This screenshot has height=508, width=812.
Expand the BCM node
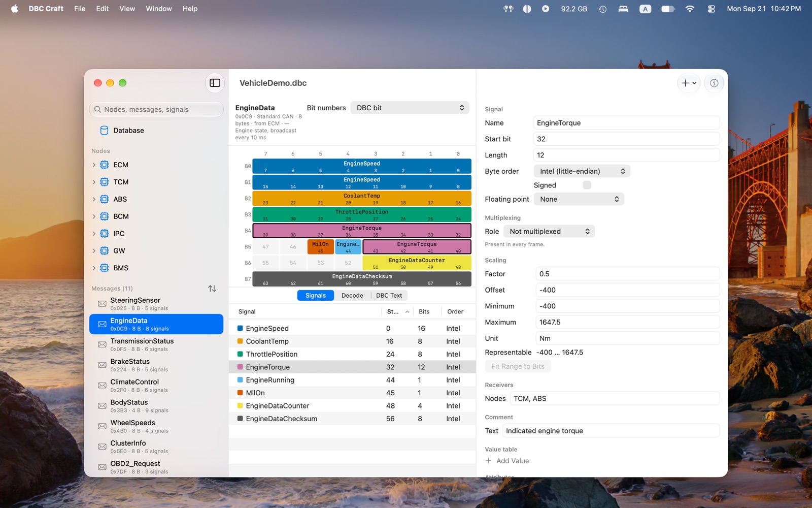click(x=94, y=216)
